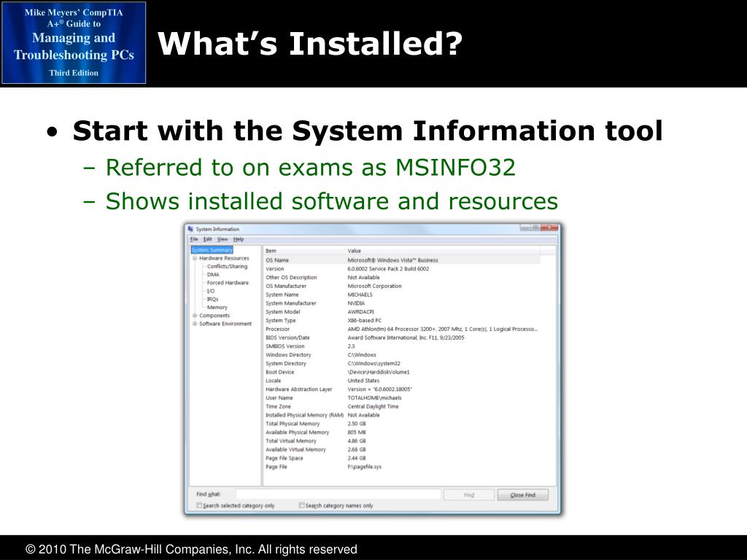This screenshot has height=560, width=747.
Task: Select Hardware Resources tree item
Action: [x=224, y=258]
